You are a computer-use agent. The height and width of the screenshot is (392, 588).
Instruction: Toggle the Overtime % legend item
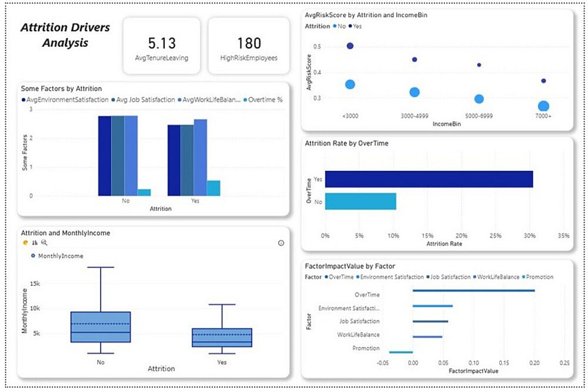coord(263,100)
